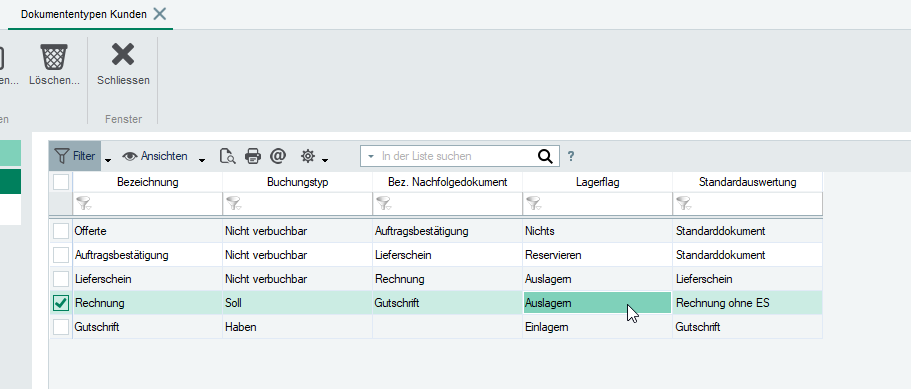The image size is (911, 389).
Task: Click the Einlagern Lagerflag cell
Action: pos(597,327)
